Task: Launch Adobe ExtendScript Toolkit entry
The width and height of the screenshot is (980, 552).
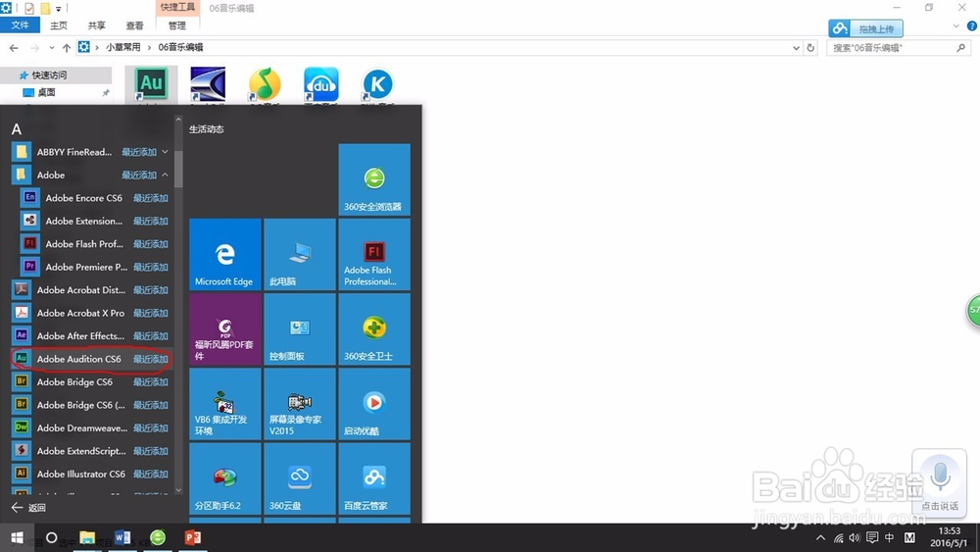Action: point(90,451)
